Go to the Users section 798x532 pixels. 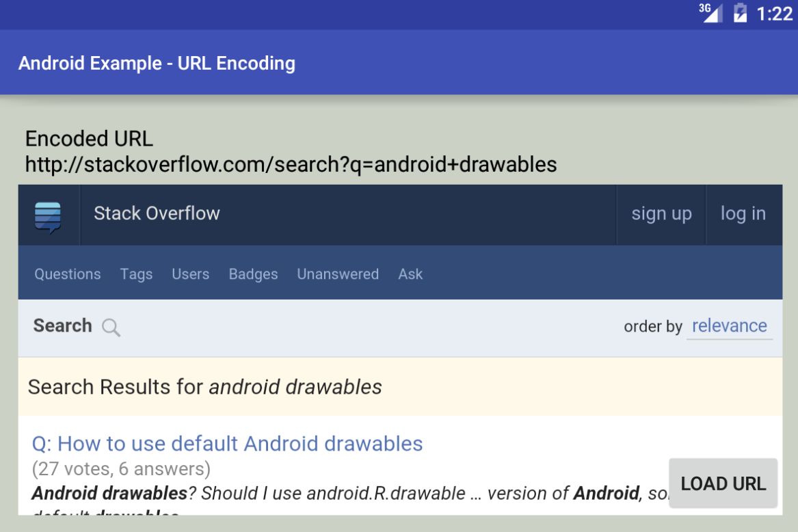[190, 274]
